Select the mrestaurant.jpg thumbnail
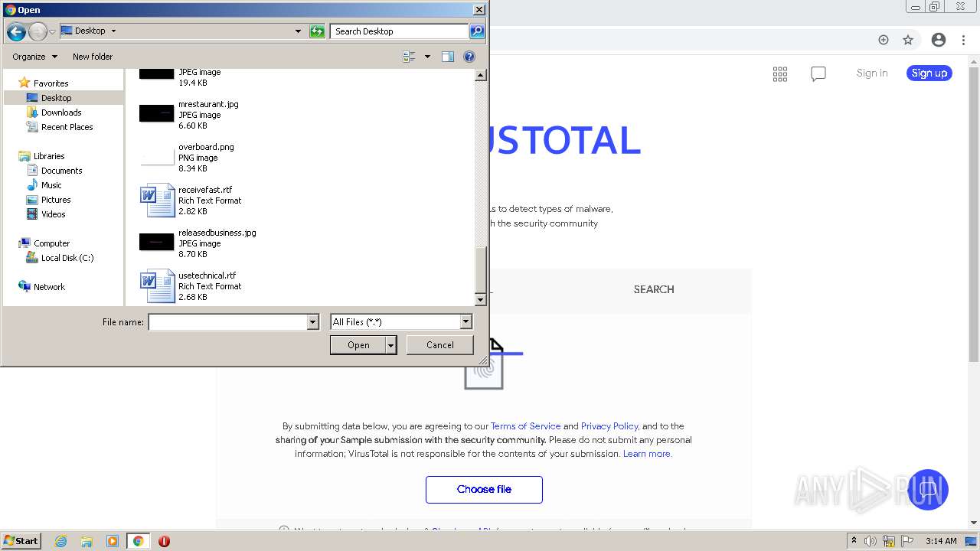Screen dimensions: 980x551 click(x=157, y=114)
